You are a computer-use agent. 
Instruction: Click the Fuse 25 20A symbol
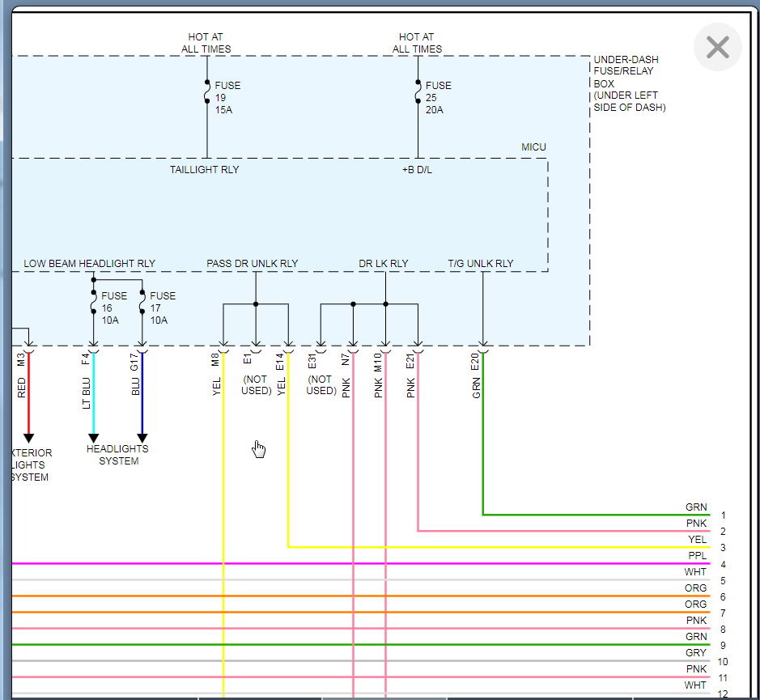click(418, 92)
